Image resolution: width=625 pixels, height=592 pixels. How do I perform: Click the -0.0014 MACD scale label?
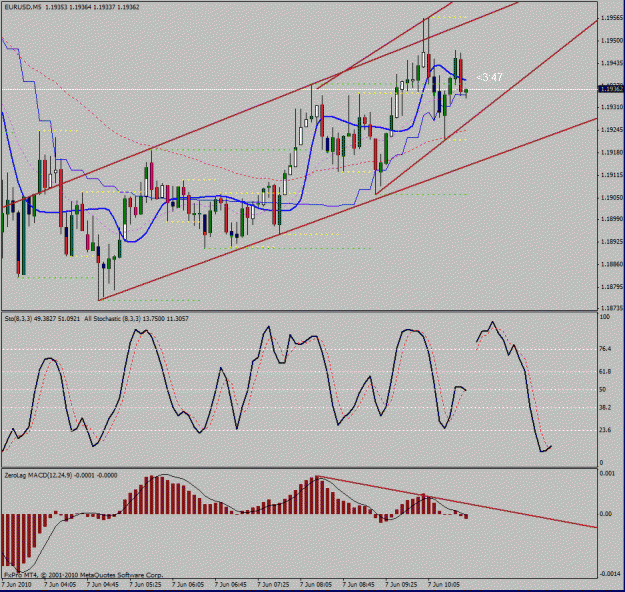click(x=610, y=573)
